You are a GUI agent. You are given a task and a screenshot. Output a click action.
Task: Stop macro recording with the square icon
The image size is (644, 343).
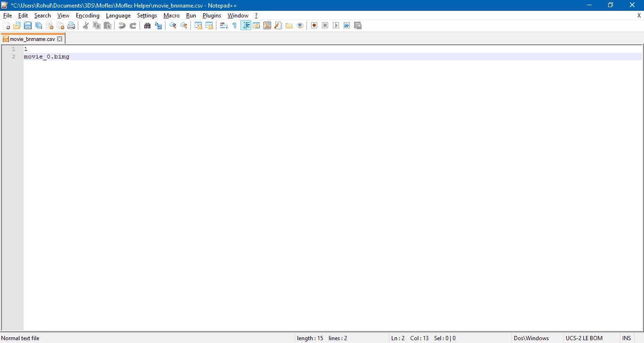(325, 25)
